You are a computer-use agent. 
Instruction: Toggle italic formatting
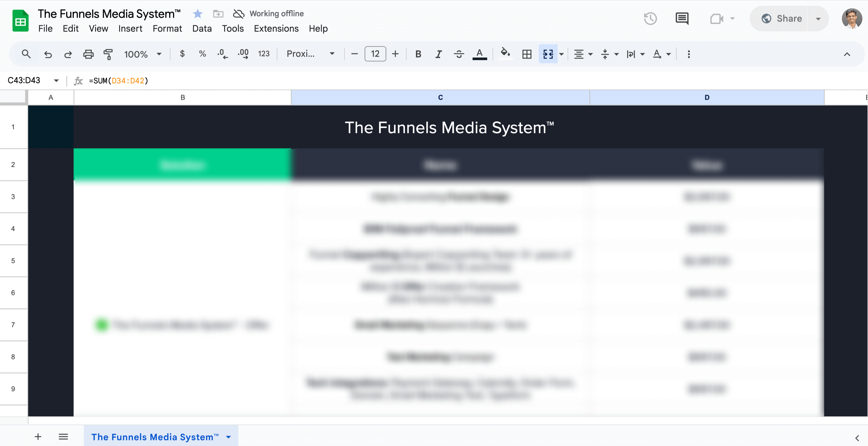click(x=438, y=54)
